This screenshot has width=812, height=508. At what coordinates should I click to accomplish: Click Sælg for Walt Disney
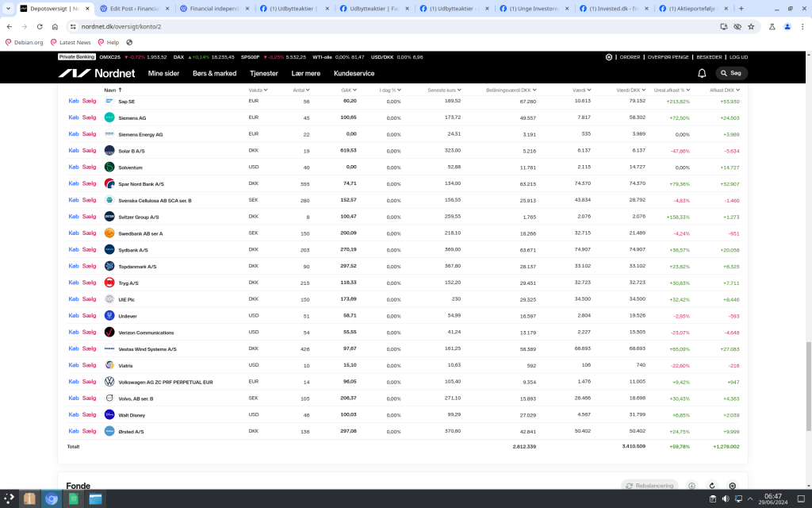tap(89, 415)
